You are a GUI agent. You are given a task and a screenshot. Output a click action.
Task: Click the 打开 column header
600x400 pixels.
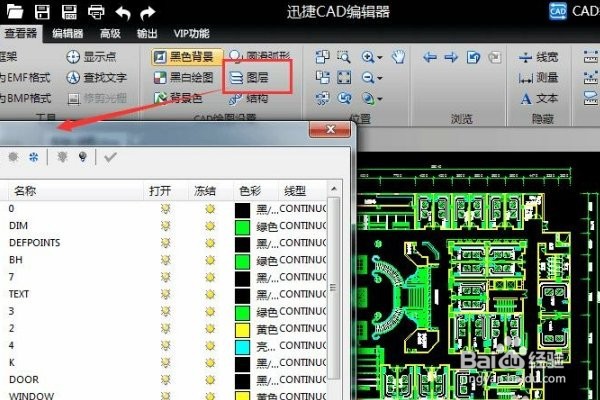(x=166, y=191)
